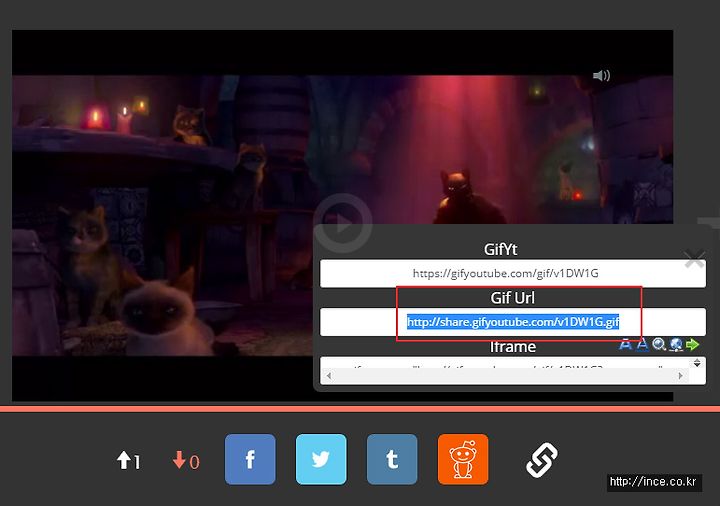This screenshot has height=506, width=720.
Task: Click the speaker volume icon on video
Action: point(601,75)
